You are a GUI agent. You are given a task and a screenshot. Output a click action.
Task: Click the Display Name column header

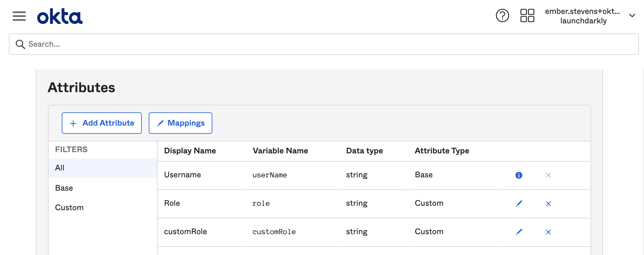[190, 151]
